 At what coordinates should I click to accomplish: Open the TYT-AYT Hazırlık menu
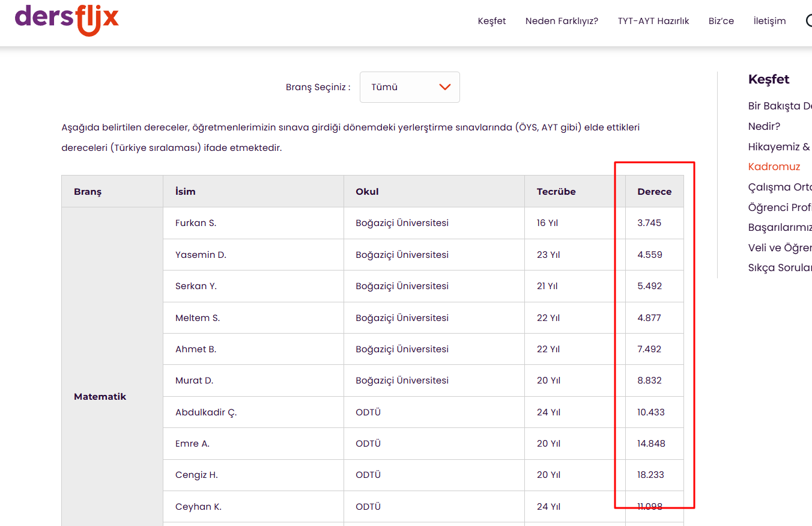click(653, 21)
